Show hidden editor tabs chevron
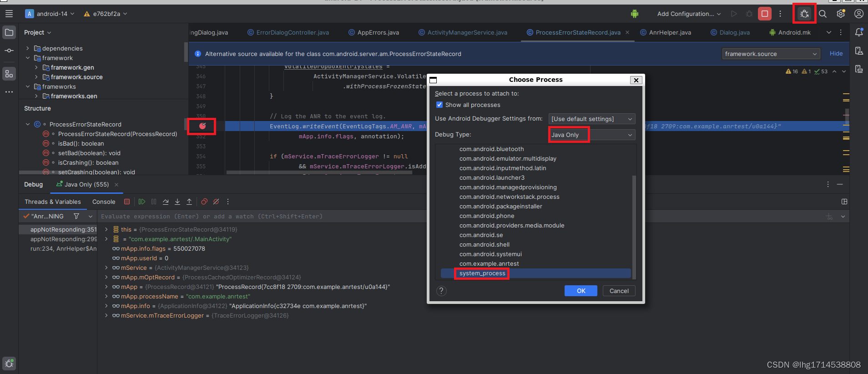This screenshot has height=374, width=868. [x=828, y=32]
